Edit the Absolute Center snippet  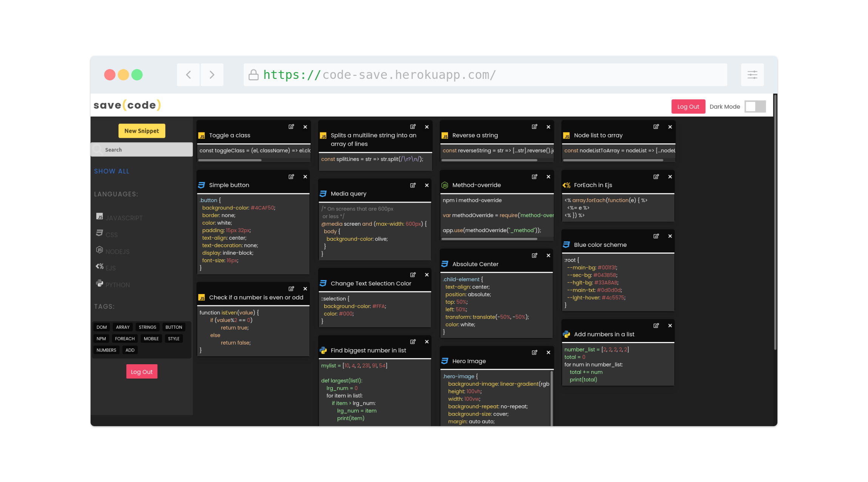pyautogui.click(x=534, y=256)
